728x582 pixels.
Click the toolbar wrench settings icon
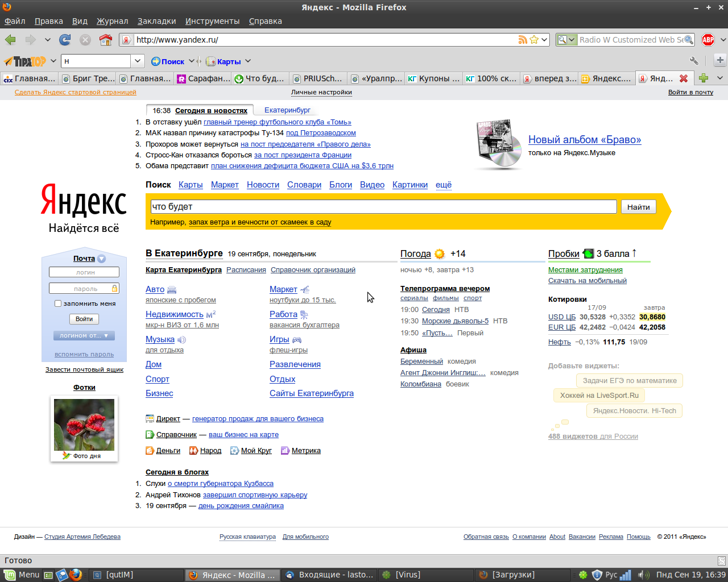pos(694,60)
